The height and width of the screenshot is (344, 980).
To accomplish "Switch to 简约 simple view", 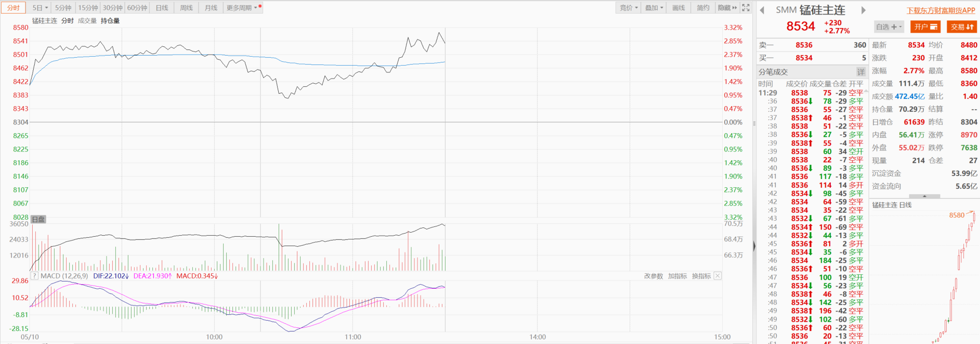I will coord(703,8).
